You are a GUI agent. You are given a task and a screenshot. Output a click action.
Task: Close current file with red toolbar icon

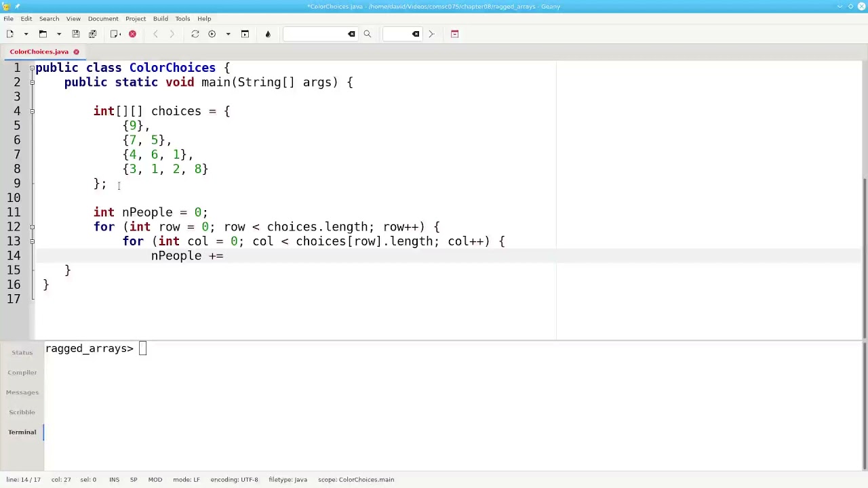(132, 34)
